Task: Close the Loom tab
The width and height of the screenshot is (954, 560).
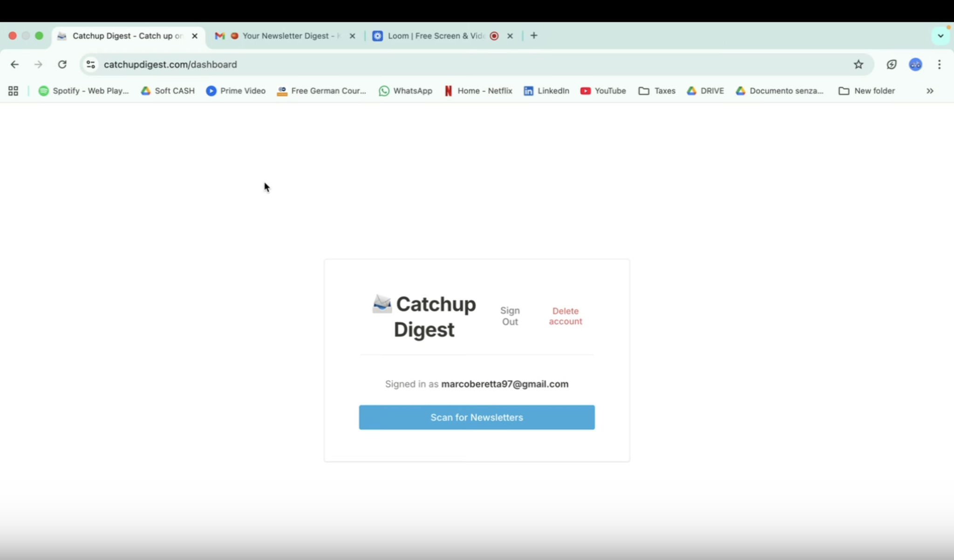Action: (510, 36)
